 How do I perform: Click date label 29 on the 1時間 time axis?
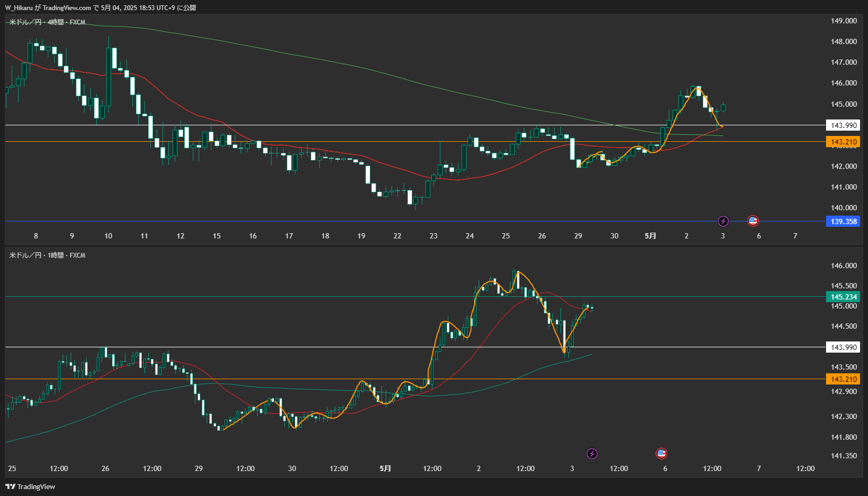[x=199, y=468]
